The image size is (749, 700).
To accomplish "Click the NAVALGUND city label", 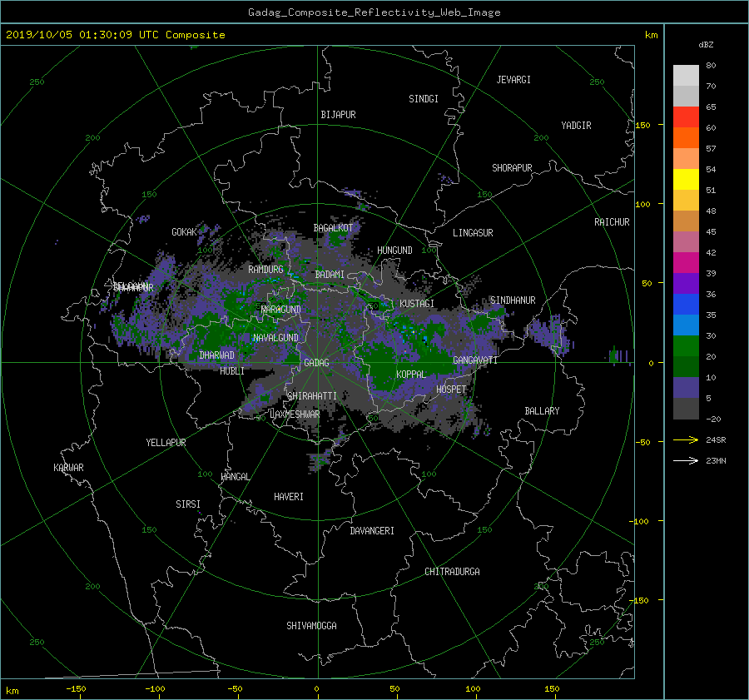I will [x=275, y=338].
